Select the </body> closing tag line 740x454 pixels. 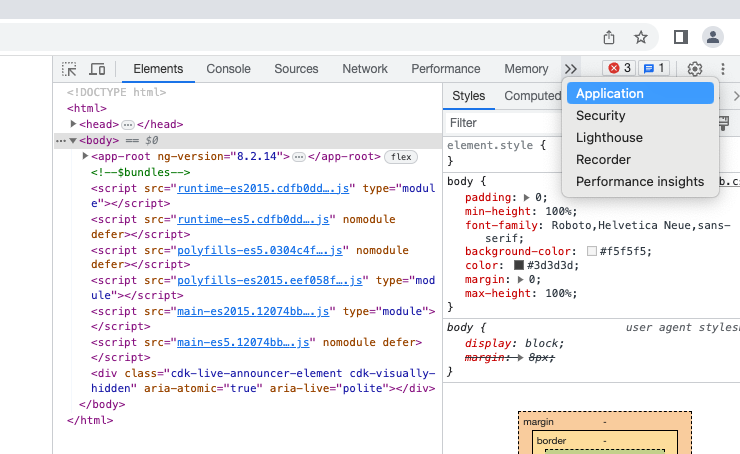coord(102,404)
